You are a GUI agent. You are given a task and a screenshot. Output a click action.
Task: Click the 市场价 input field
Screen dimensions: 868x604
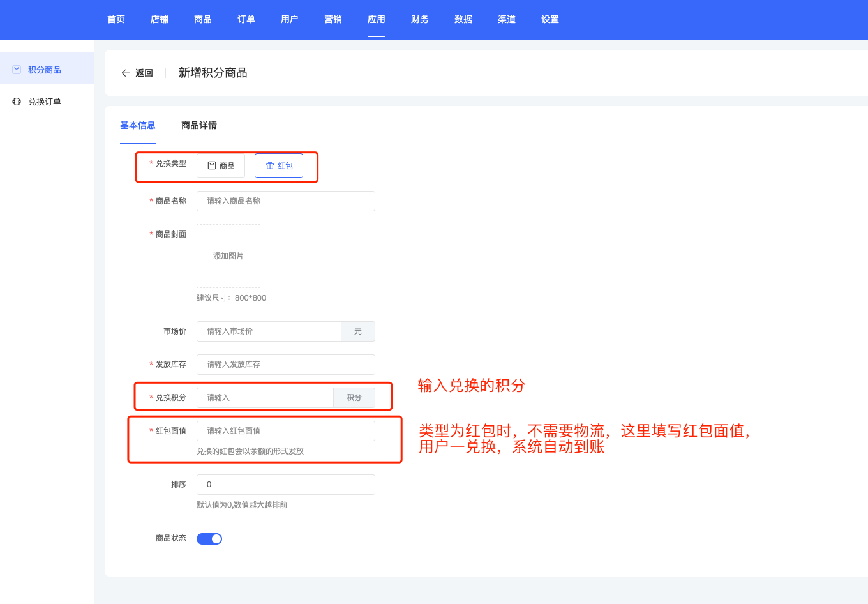click(x=269, y=331)
